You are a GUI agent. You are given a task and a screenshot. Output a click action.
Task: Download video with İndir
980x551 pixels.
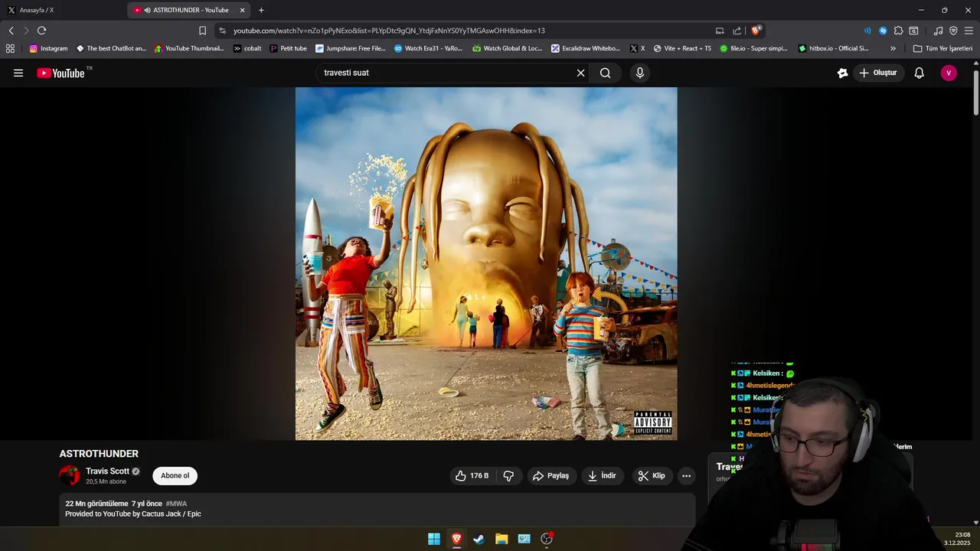point(603,476)
